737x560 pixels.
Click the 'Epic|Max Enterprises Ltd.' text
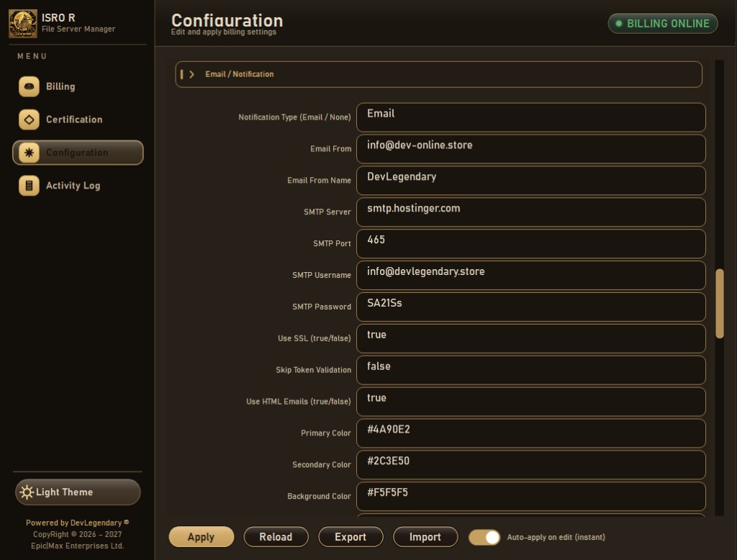click(78, 546)
